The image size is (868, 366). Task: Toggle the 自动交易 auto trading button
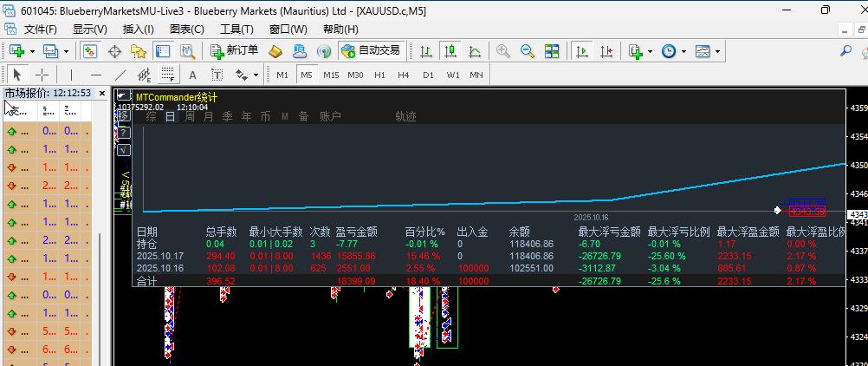coord(371,51)
